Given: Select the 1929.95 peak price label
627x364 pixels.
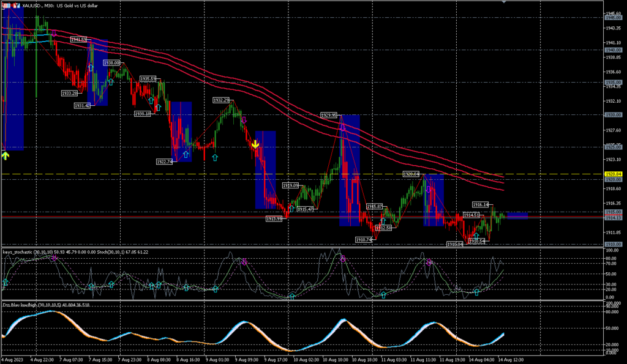Looking at the screenshot, I should (x=329, y=115).
